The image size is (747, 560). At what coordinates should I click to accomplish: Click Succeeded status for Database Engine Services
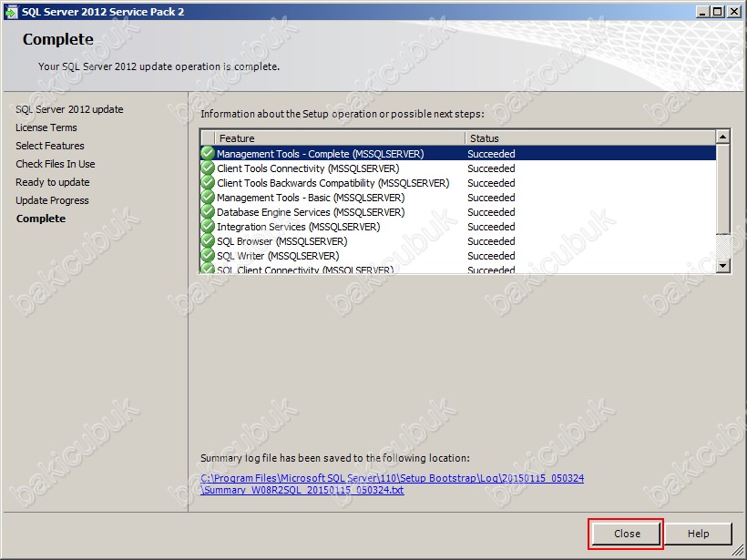(x=491, y=212)
